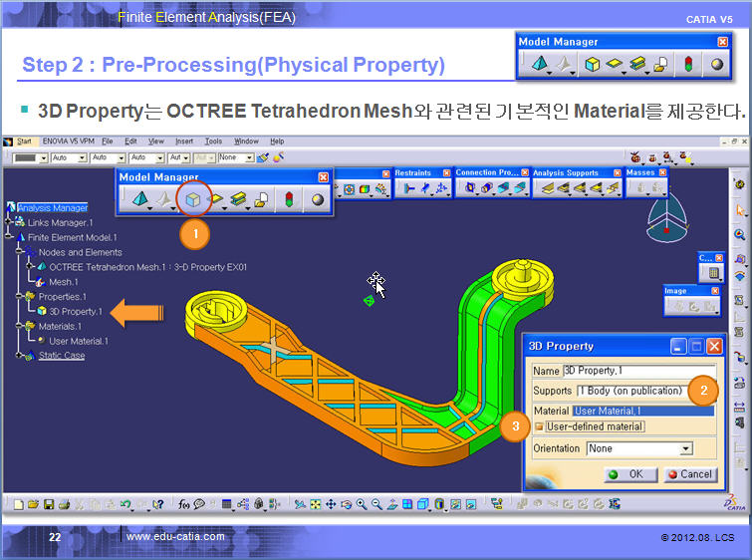The width and height of the screenshot is (752, 560).
Task: Click Print icon in bottom toolbar
Action: 64,504
